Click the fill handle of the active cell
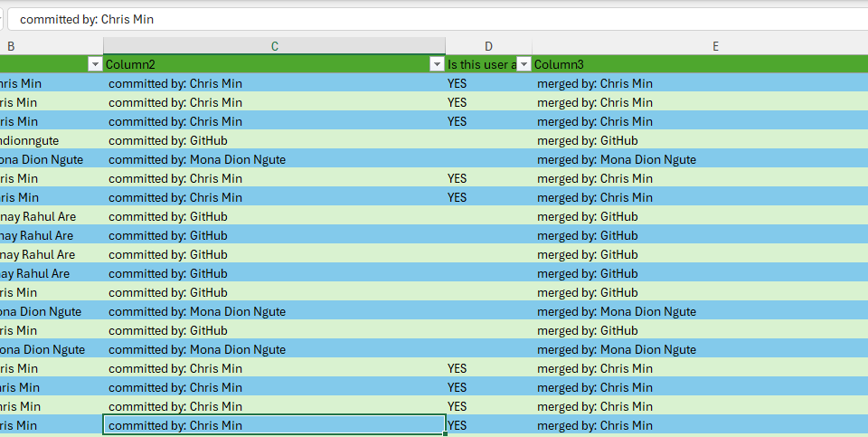 click(x=446, y=433)
